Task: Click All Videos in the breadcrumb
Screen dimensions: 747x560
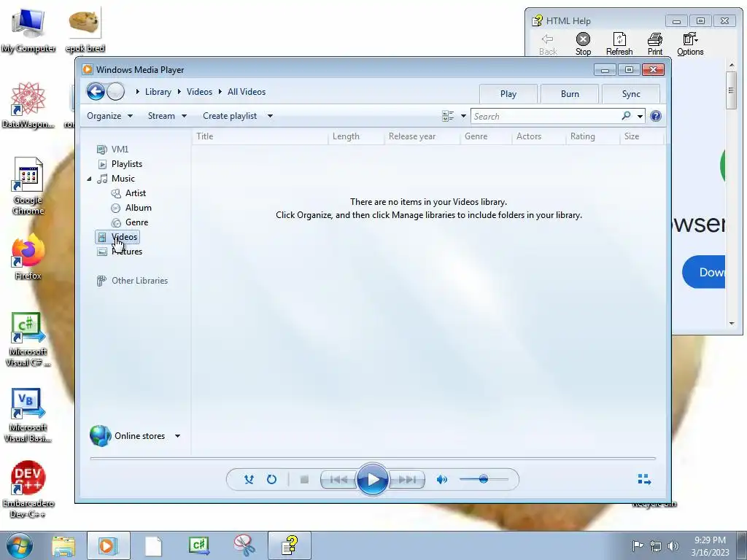Action: pos(247,92)
